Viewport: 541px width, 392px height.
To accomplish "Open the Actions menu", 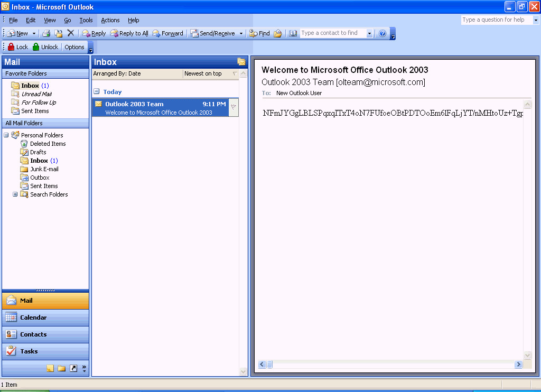I will (110, 20).
